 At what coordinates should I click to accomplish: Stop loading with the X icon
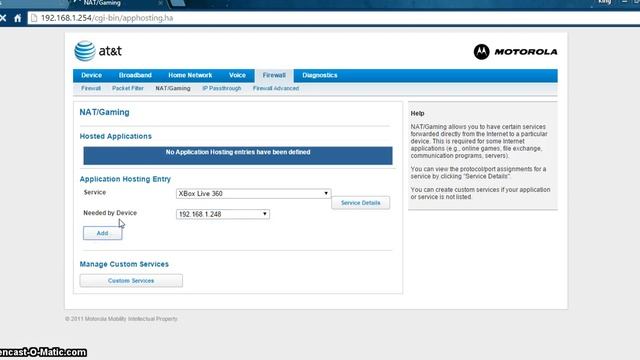(x=3, y=18)
